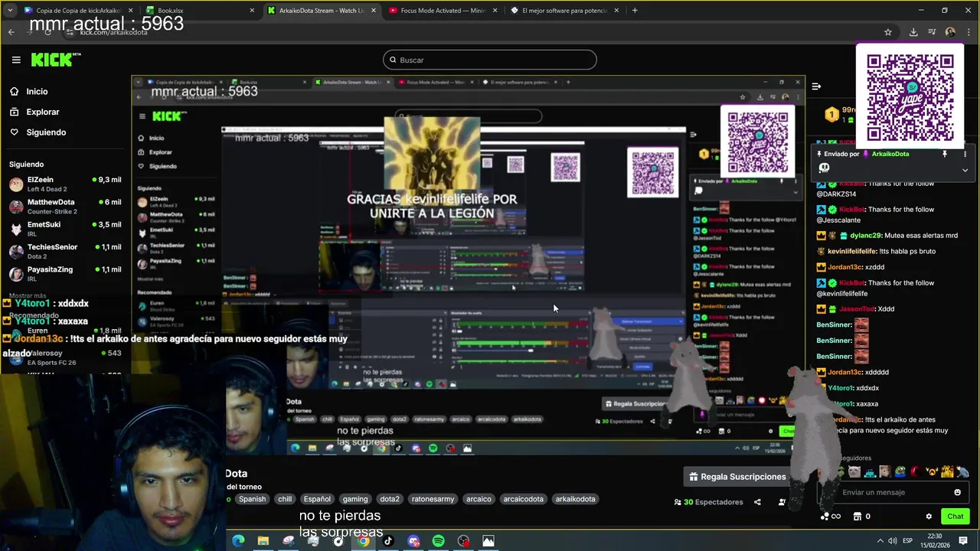Expand the Mostrar más following list

(28, 295)
